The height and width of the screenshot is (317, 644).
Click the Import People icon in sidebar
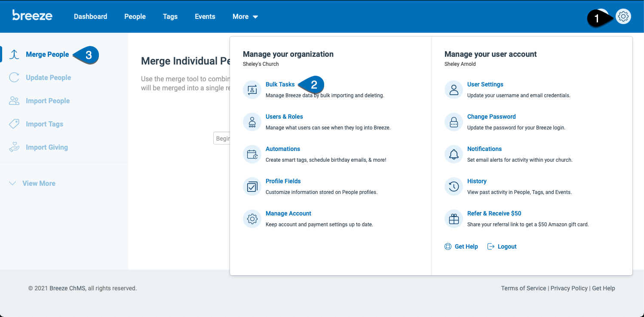click(14, 101)
